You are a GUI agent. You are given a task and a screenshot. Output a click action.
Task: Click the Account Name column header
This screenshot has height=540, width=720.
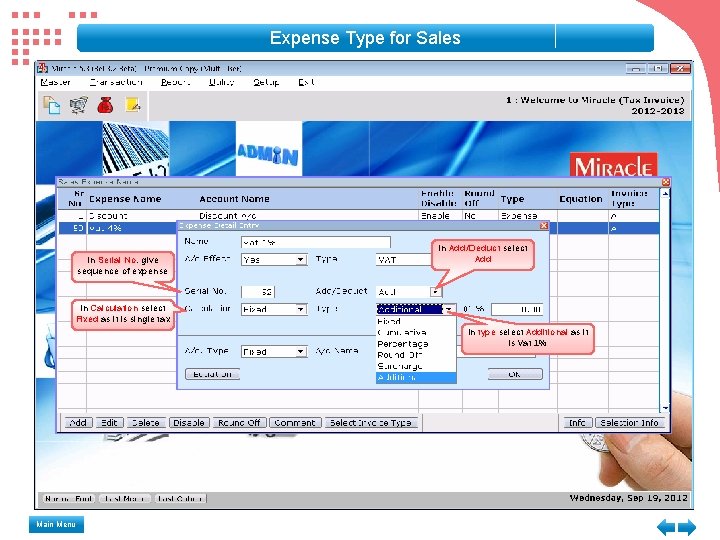coord(234,199)
